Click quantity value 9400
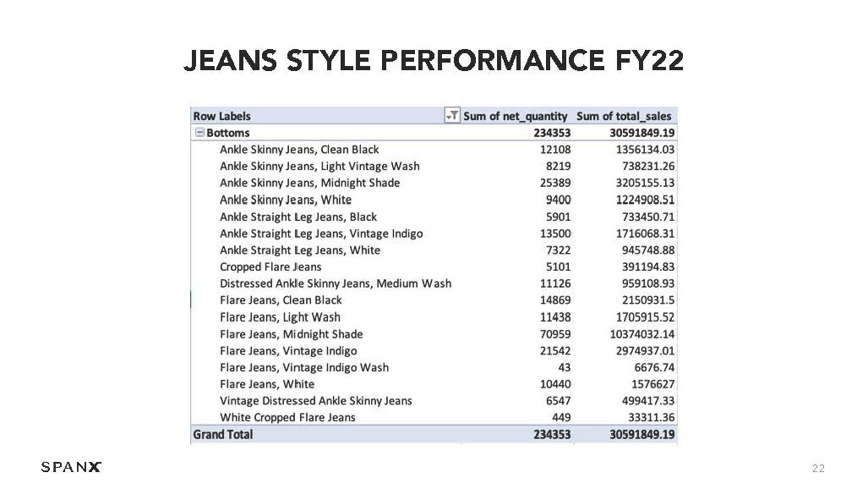This screenshot has width=868, height=489. click(x=558, y=200)
